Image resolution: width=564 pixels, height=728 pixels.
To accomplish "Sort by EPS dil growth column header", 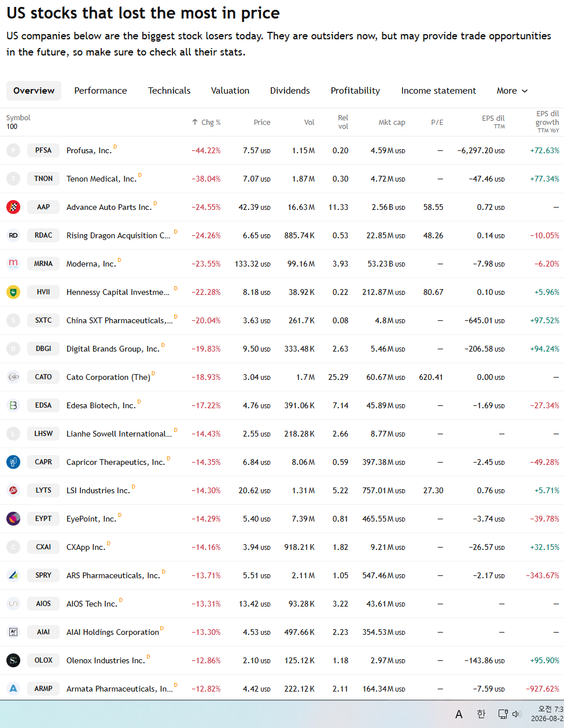I will [547, 121].
